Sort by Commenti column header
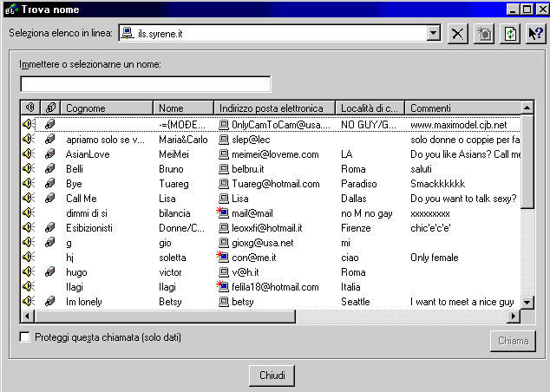 pyautogui.click(x=463, y=108)
